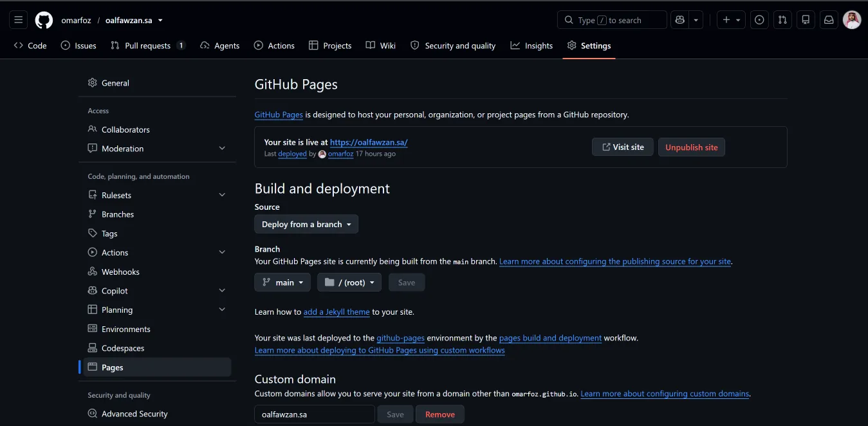Image resolution: width=868 pixels, height=426 pixels.
Task: Click the Codespaces icon in sidebar
Action: pyautogui.click(x=93, y=348)
